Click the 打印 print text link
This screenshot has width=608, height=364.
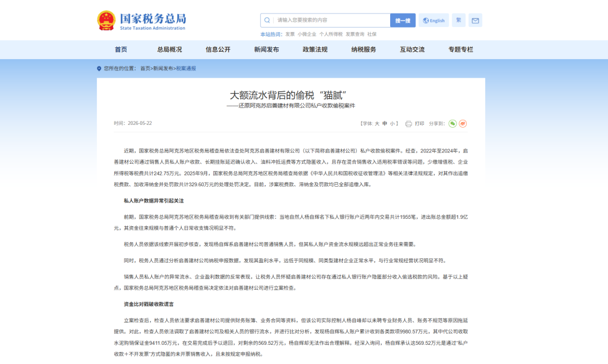tap(419, 124)
